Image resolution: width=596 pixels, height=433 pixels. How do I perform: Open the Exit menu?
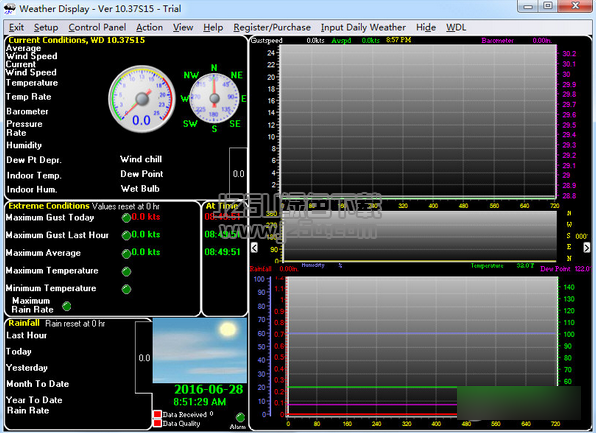(x=16, y=27)
